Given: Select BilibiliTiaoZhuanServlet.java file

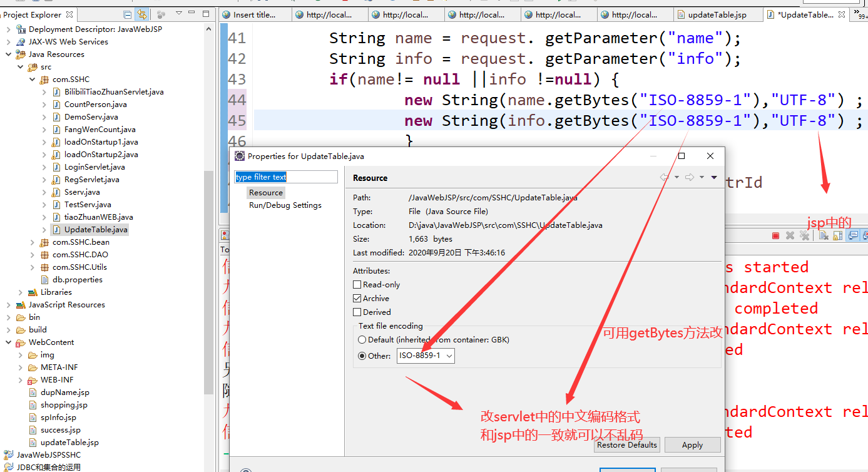Looking at the screenshot, I should [114, 92].
